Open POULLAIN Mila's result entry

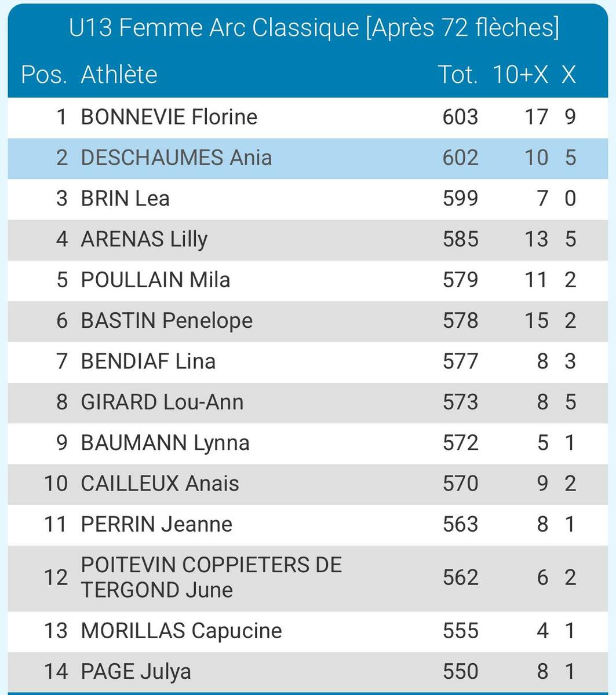pos(155,280)
